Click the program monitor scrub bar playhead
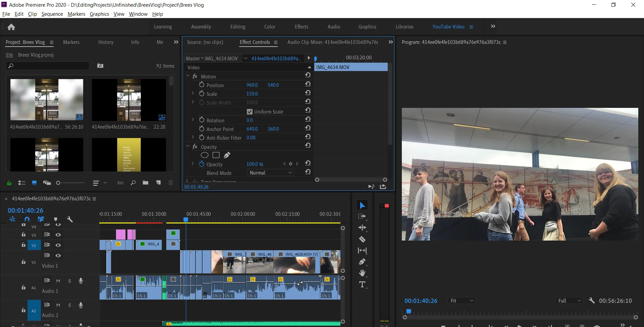Image resolution: width=644 pixels, height=327 pixels. 409,311
